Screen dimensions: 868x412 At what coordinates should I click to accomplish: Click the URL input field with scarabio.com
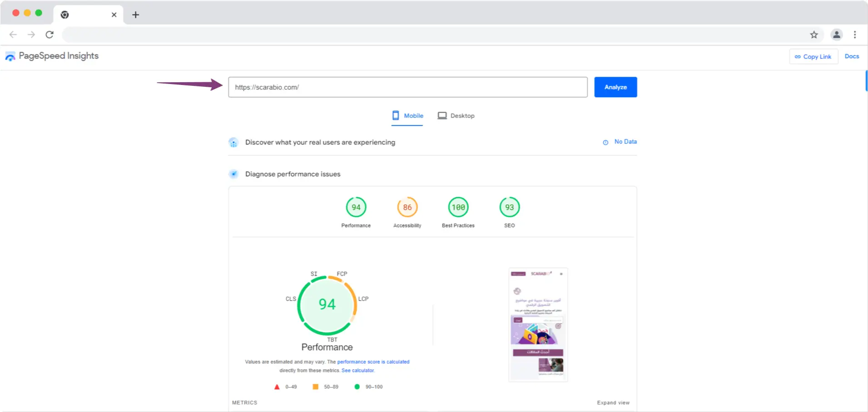407,87
